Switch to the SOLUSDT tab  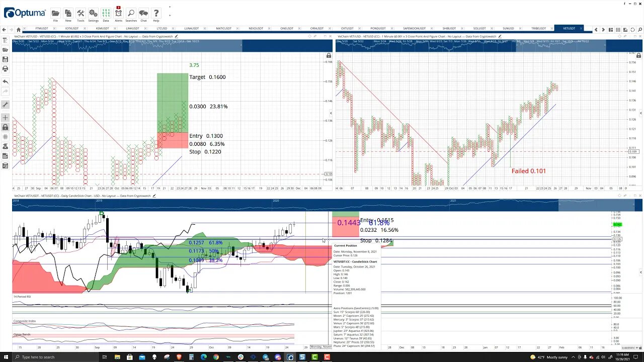coord(479,29)
